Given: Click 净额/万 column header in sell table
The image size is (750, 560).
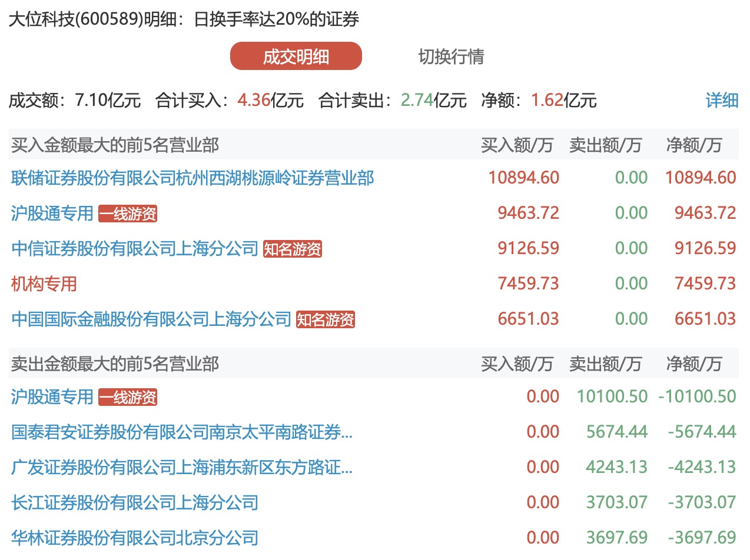Looking at the screenshot, I should coord(693,364).
